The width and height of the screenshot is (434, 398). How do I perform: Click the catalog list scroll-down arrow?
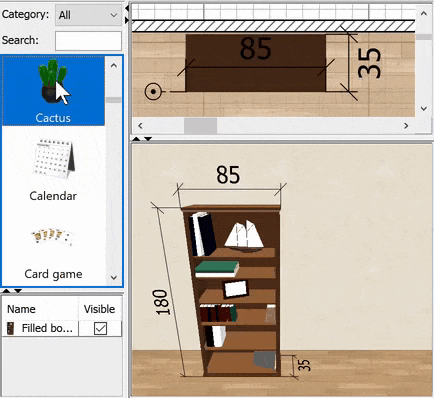[114, 278]
